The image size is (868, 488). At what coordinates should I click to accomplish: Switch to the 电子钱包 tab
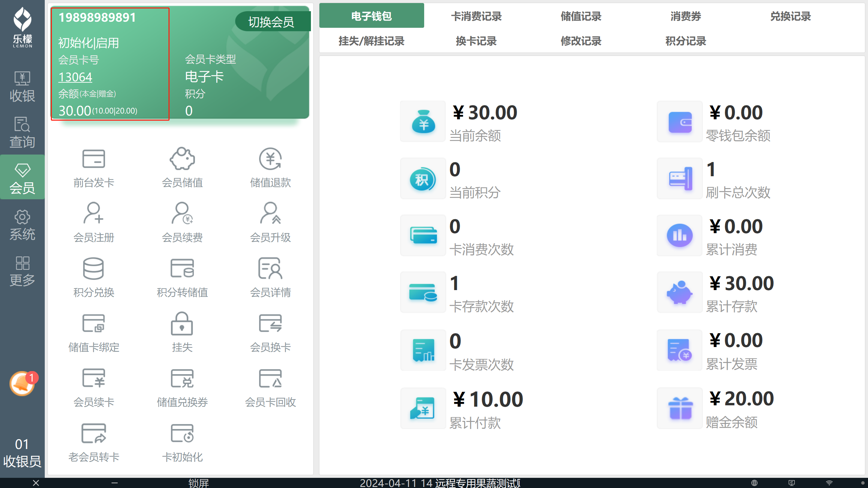pyautogui.click(x=372, y=16)
